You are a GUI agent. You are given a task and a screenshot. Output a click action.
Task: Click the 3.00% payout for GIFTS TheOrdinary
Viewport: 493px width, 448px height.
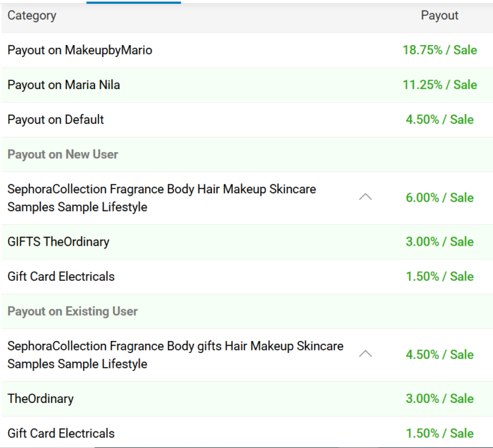click(x=439, y=242)
